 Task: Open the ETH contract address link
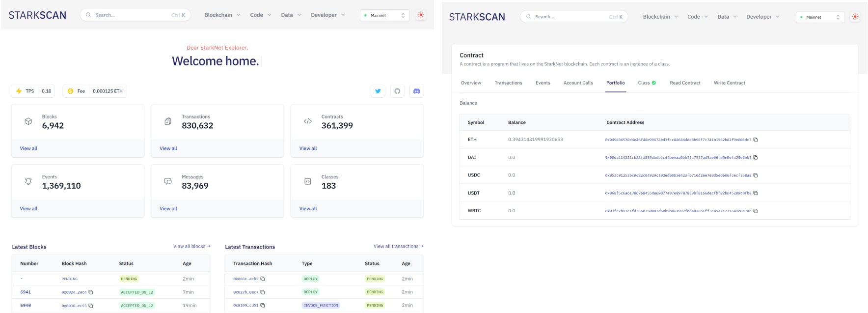click(x=678, y=140)
